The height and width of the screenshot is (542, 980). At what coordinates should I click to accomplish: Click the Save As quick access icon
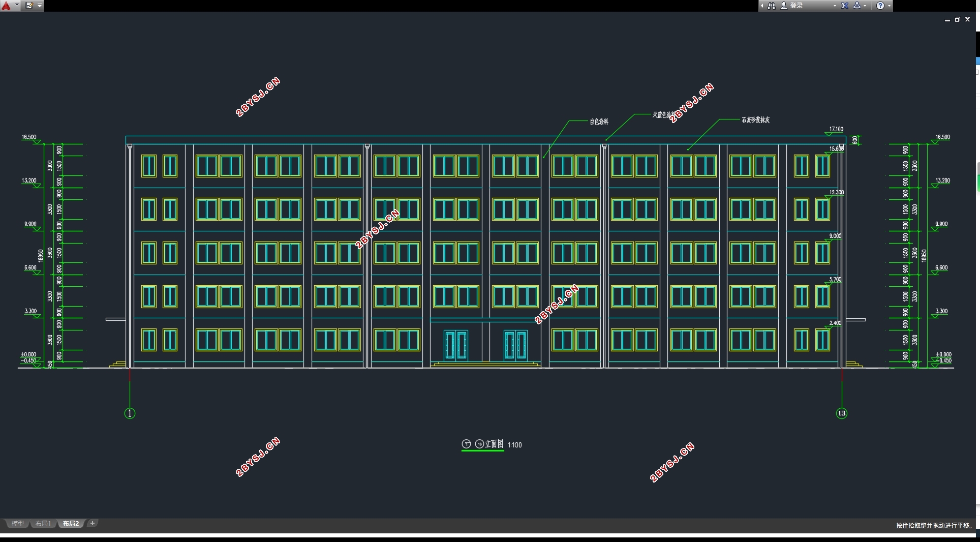29,6
